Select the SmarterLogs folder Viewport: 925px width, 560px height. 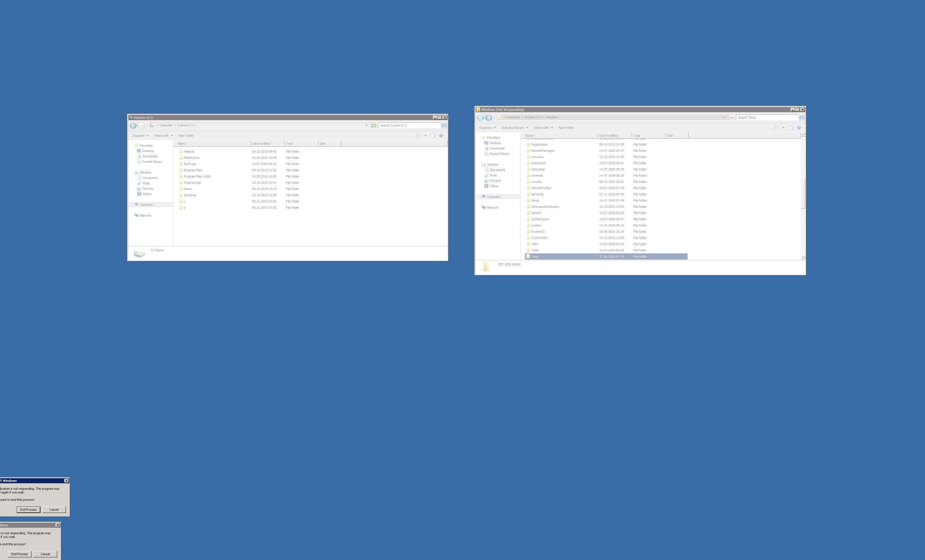[192, 183]
